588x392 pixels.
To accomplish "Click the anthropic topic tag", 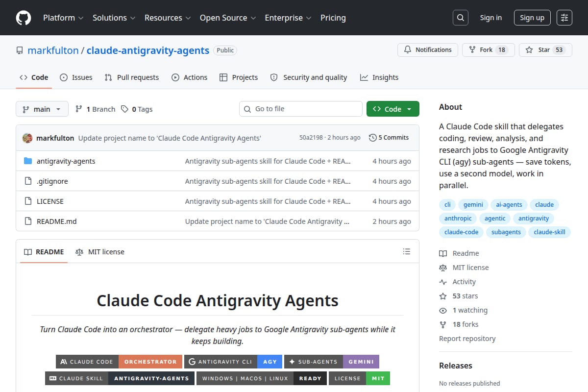I will click(458, 219).
